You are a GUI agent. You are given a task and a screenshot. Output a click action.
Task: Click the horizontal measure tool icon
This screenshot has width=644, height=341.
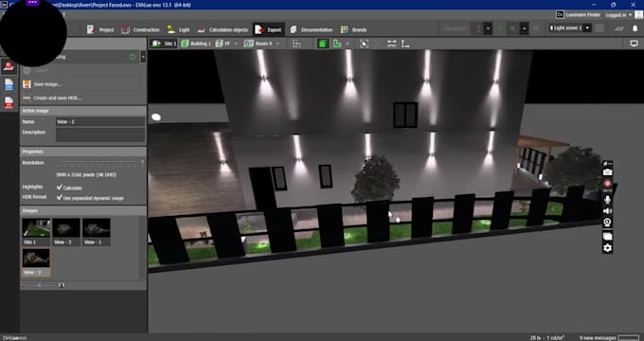[392, 44]
